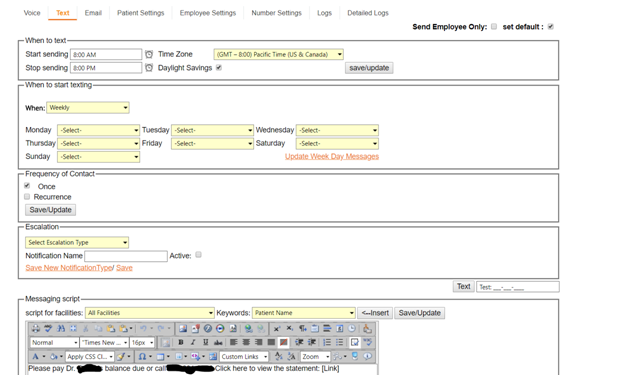Open the insert symbol omega icon
Screen dimensions: 628x377
[142, 356]
